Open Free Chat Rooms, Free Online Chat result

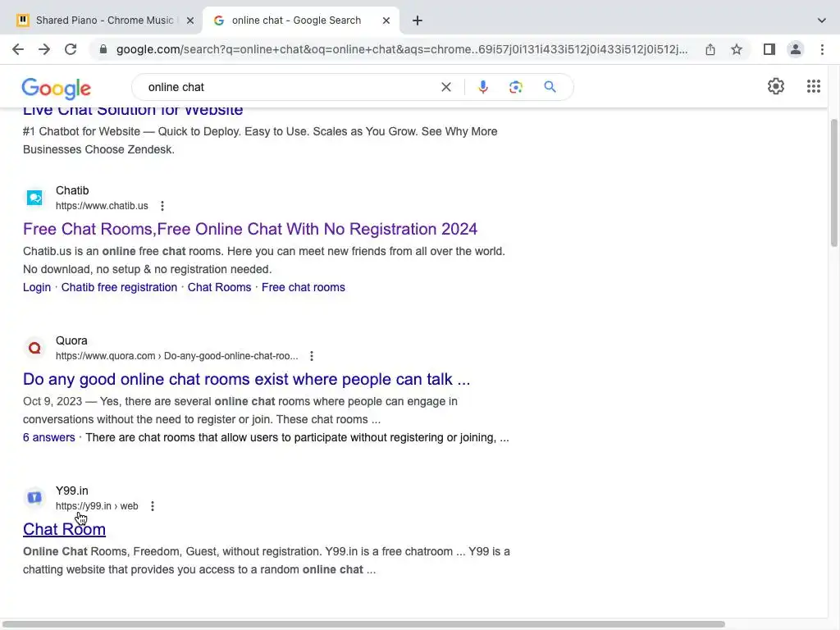pos(249,229)
